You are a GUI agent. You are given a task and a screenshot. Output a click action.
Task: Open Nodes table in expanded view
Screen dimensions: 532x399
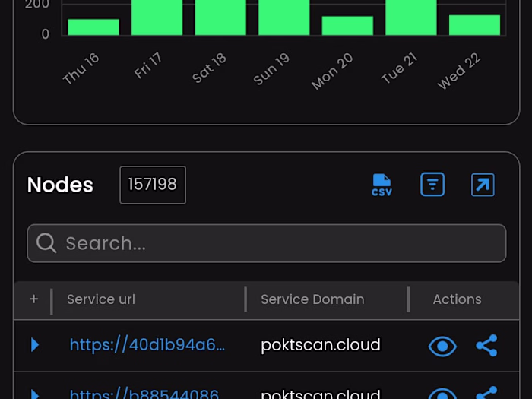[483, 185]
